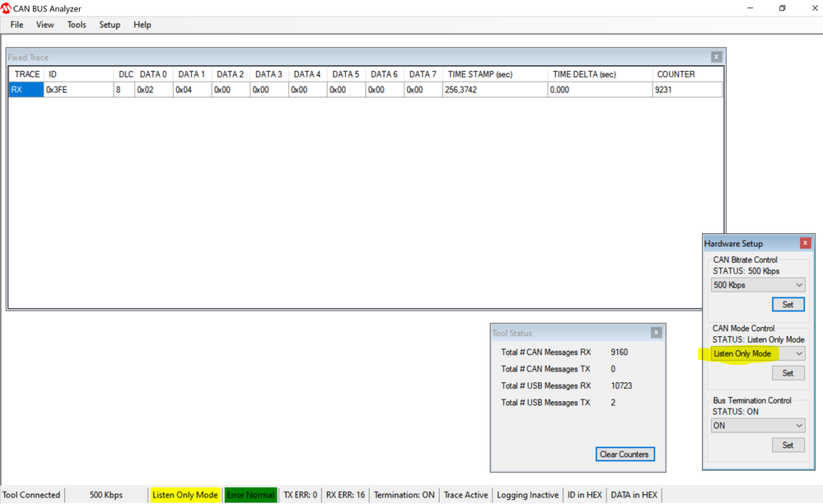This screenshot has height=504, width=823.
Task: Close the Fixed Trace panel
Action: pos(717,57)
